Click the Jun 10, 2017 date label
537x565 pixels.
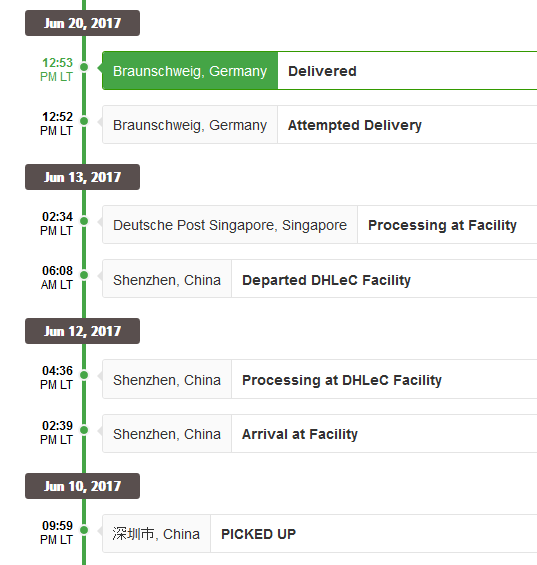(x=83, y=486)
